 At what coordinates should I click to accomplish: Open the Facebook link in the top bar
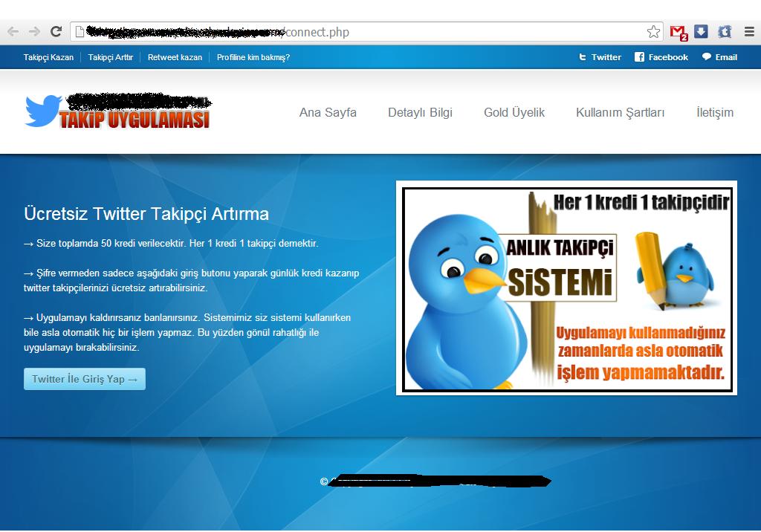pyautogui.click(x=668, y=57)
